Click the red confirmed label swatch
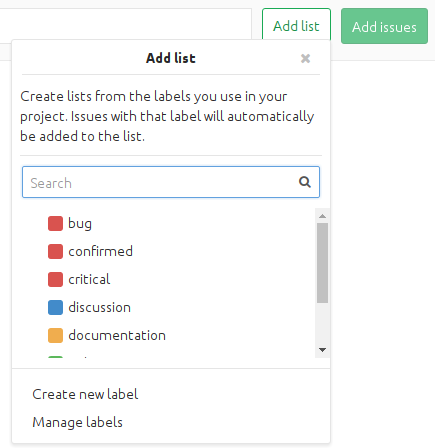435x448 pixels. 55,251
